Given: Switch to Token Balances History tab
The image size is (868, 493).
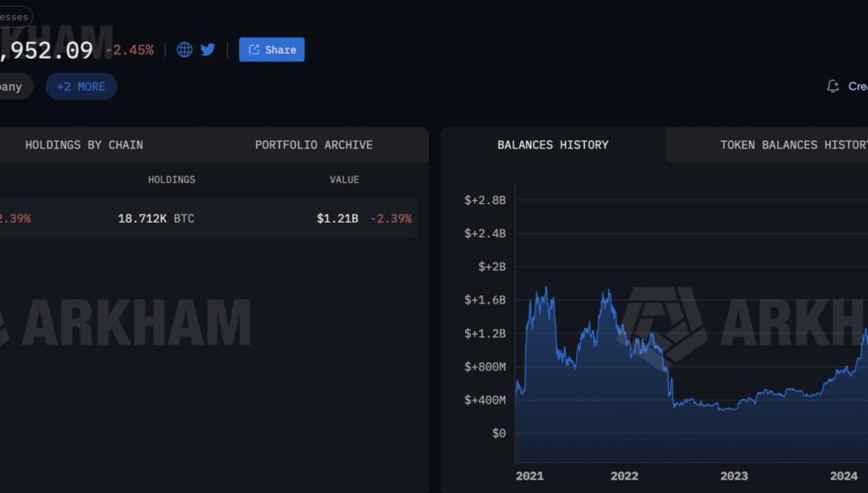Looking at the screenshot, I should click(794, 145).
